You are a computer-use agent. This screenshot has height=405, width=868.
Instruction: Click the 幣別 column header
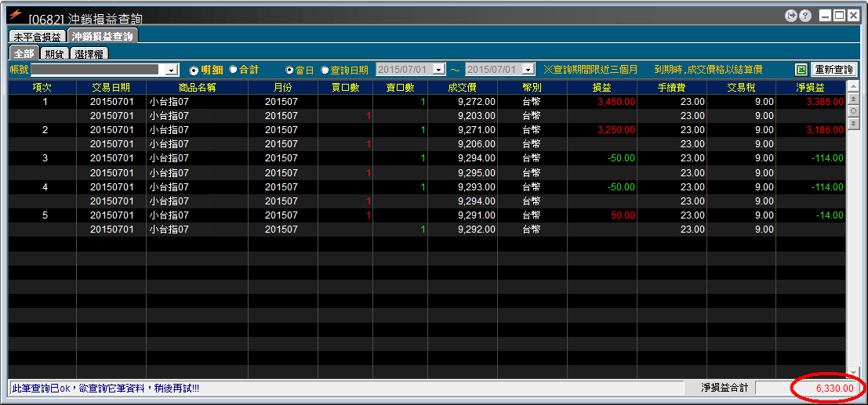point(532,88)
